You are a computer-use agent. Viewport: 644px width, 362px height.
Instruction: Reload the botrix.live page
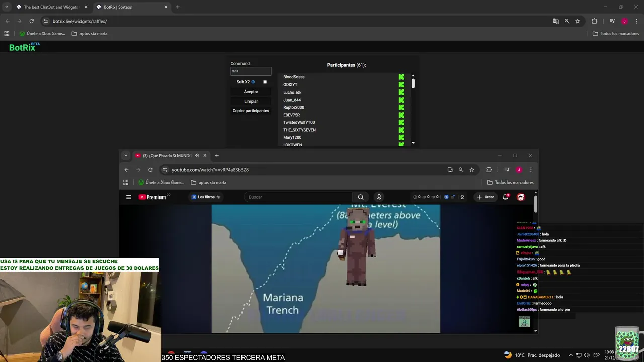pos(31,21)
